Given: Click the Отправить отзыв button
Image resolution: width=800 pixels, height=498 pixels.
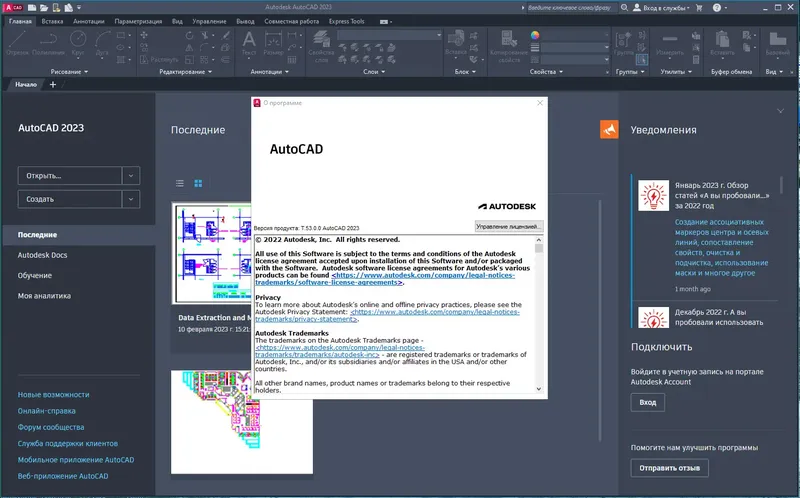Looking at the screenshot, I should click(669, 468).
